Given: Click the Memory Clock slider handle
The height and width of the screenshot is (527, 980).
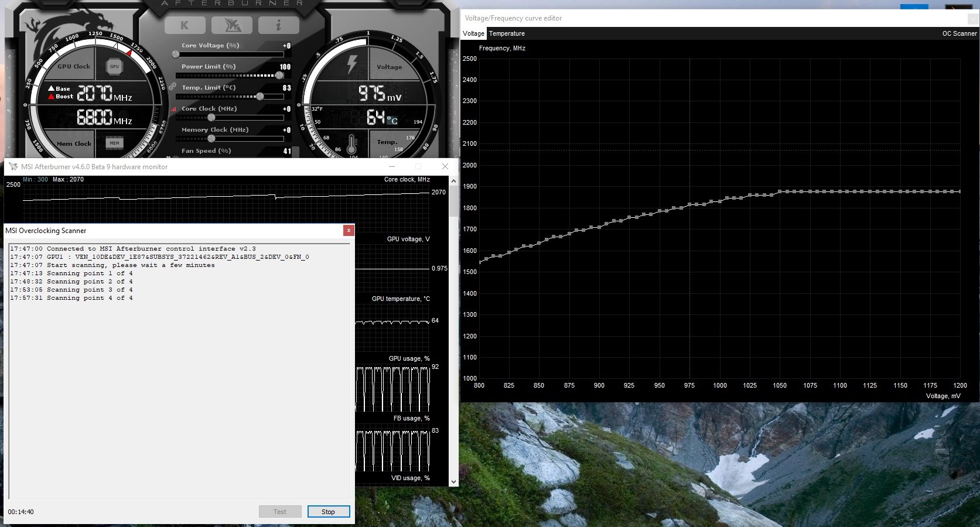Looking at the screenshot, I should coord(211,139).
